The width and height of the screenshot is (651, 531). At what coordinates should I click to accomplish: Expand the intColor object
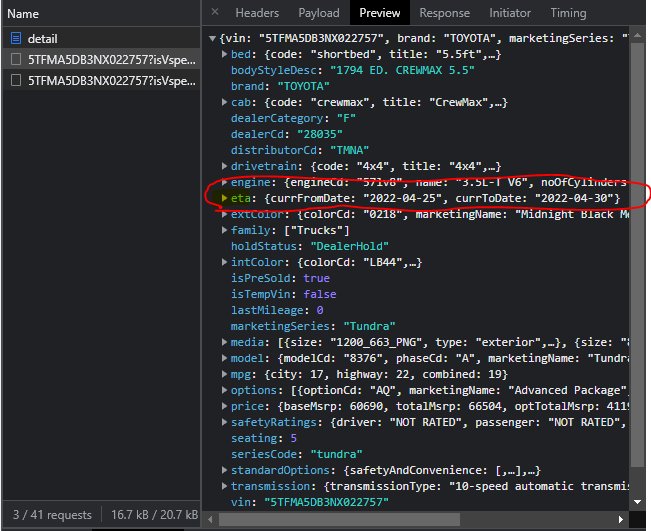pyautogui.click(x=224, y=262)
